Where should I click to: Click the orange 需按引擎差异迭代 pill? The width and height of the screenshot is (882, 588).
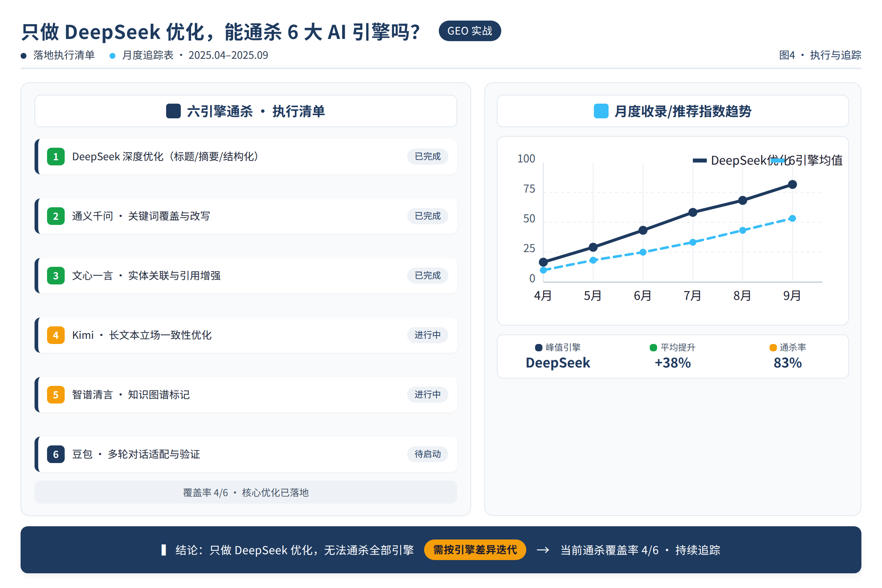pyautogui.click(x=475, y=550)
